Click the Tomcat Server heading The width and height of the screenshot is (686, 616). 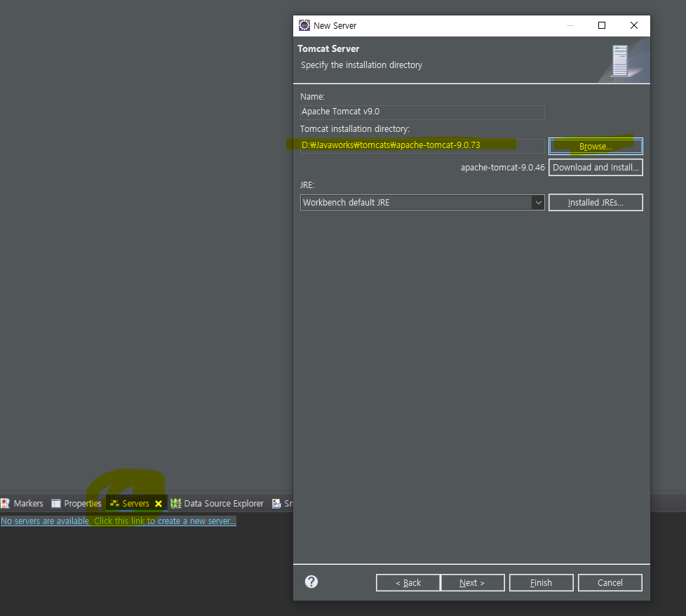pos(328,48)
